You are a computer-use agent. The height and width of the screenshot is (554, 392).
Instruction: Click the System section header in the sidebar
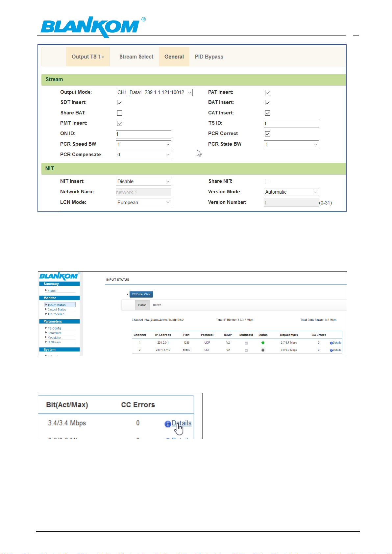(60, 349)
